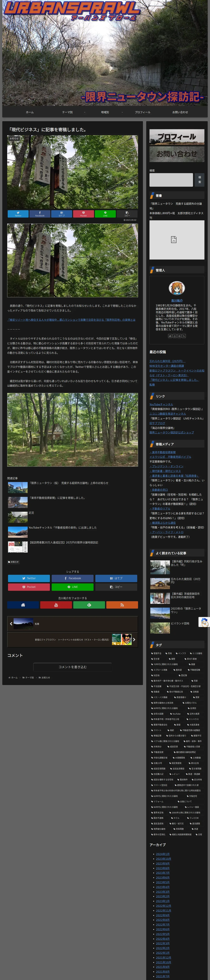
Task: Open related post YouTubeチャンネル「不動産投資の楽待」に出演しました
Action: [x=72, y=532]
